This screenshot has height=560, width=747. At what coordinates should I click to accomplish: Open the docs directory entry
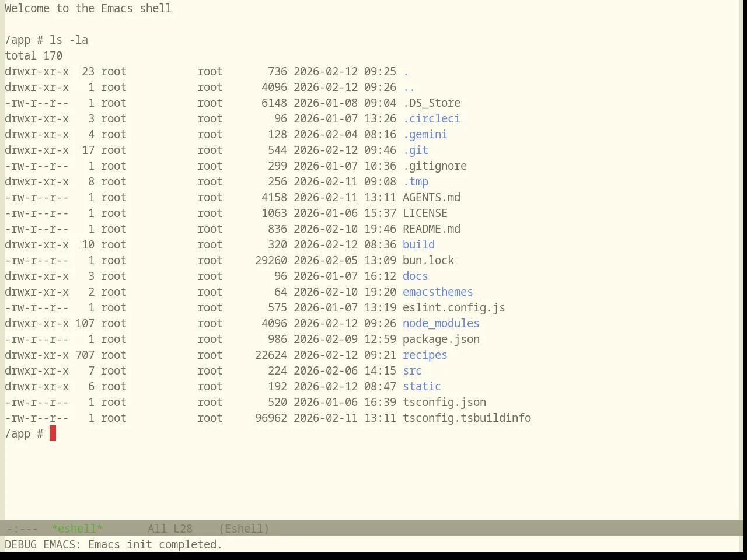tap(416, 276)
